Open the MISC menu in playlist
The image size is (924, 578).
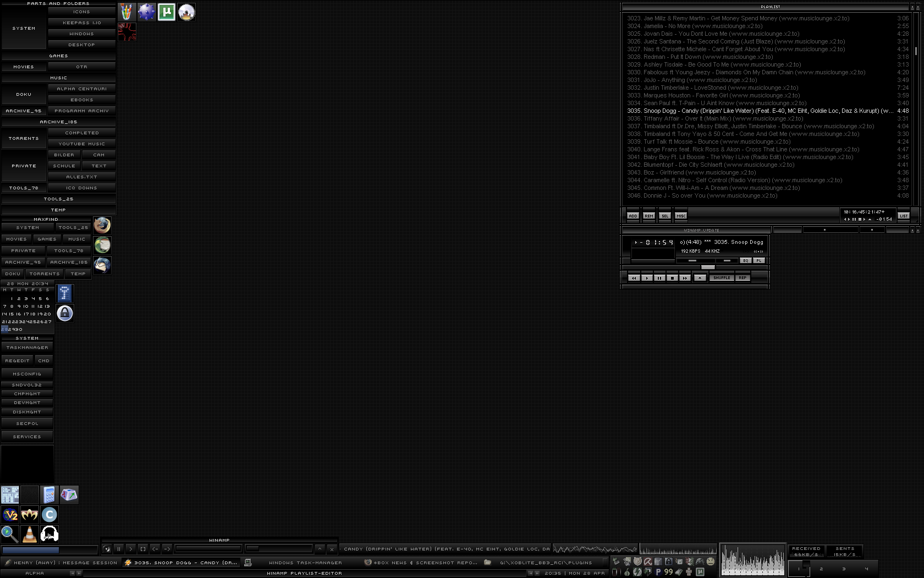pos(681,216)
